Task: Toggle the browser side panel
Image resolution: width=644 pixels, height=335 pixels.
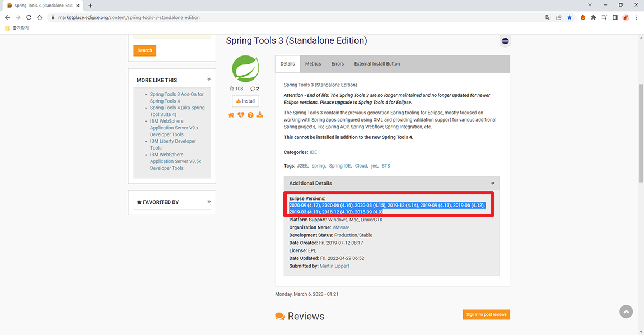Action: pos(615,18)
